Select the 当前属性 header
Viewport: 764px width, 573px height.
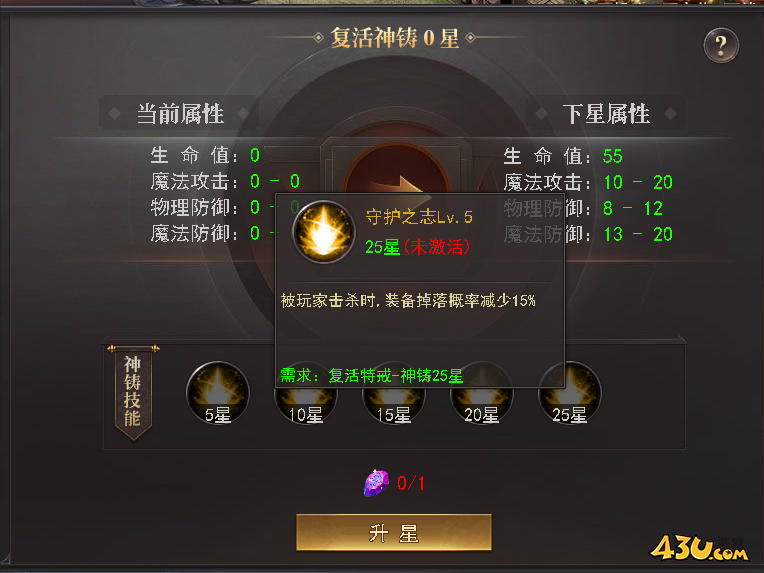180,114
